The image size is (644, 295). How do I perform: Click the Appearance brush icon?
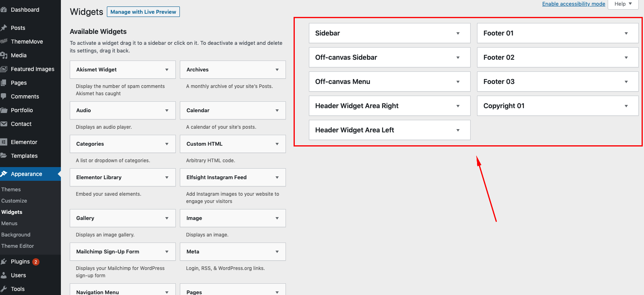coord(6,174)
